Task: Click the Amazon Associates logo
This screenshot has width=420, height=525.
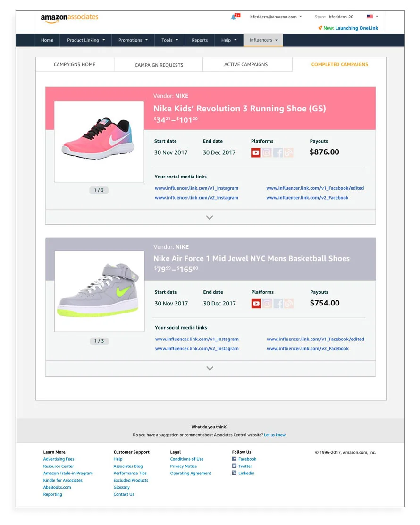Action: (70, 18)
